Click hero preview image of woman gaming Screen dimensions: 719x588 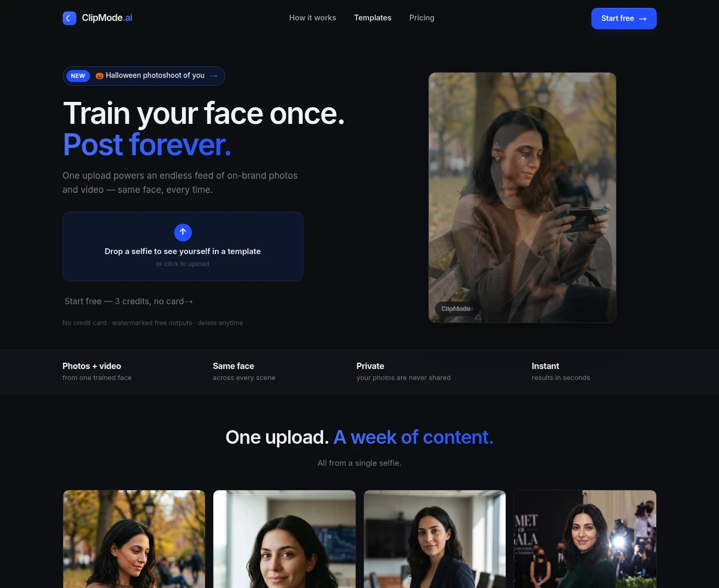coord(522,198)
